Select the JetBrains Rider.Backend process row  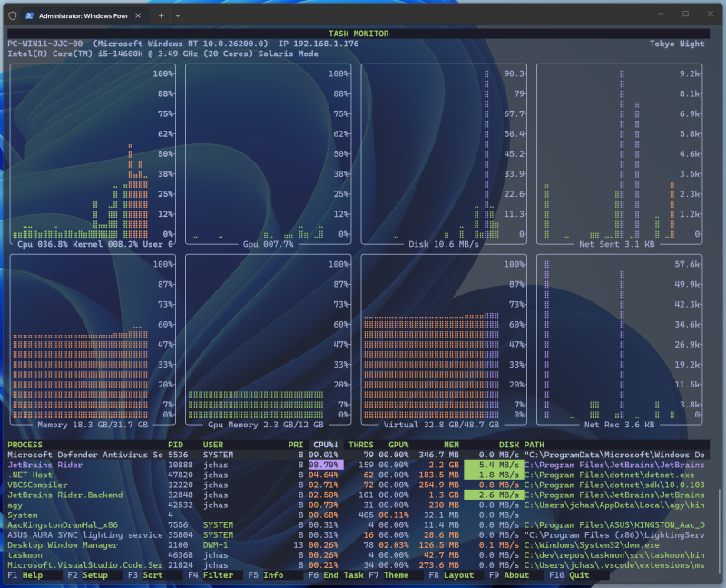357,495
